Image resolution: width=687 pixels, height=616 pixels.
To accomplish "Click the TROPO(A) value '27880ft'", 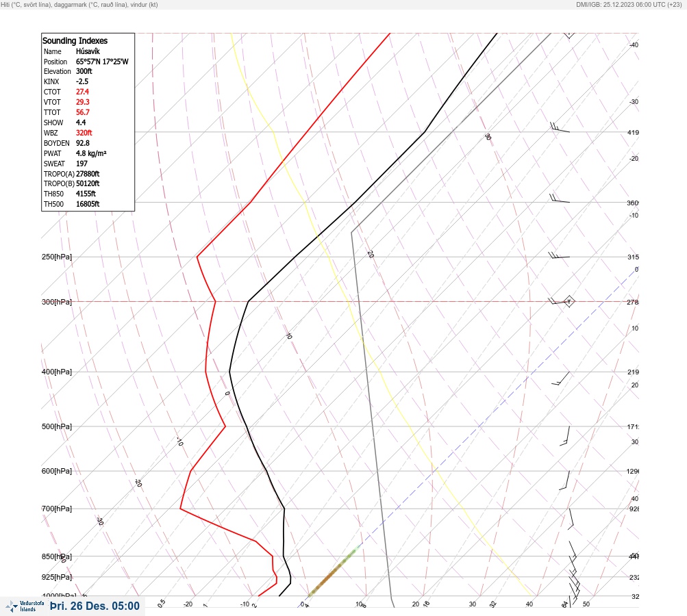I will pos(88,174).
